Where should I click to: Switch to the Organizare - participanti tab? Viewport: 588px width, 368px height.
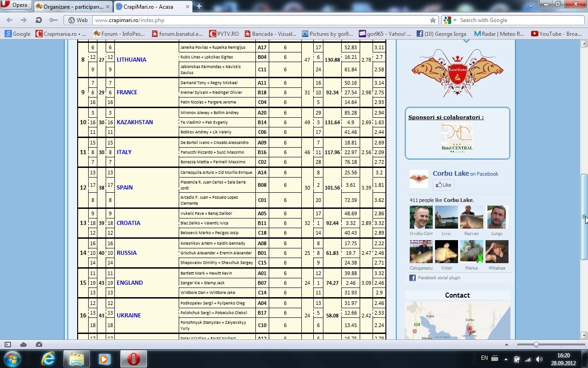click(x=73, y=6)
